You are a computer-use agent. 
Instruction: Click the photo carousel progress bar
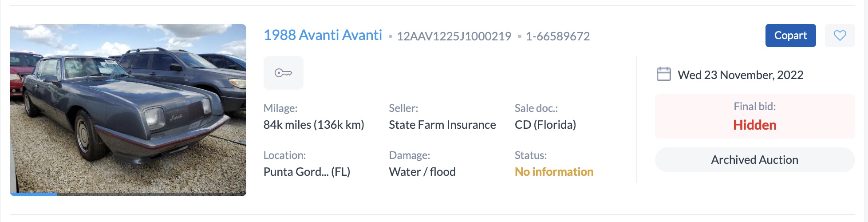[128, 194]
